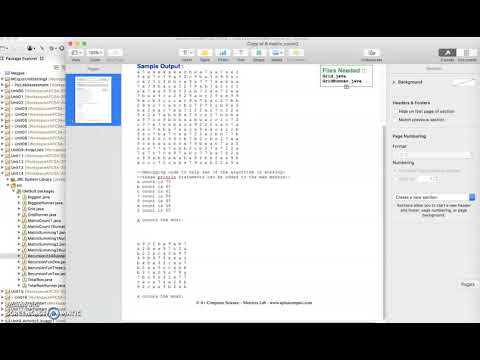Click the Start at number stepper
The height and width of the screenshot is (360, 480).
(436, 179)
